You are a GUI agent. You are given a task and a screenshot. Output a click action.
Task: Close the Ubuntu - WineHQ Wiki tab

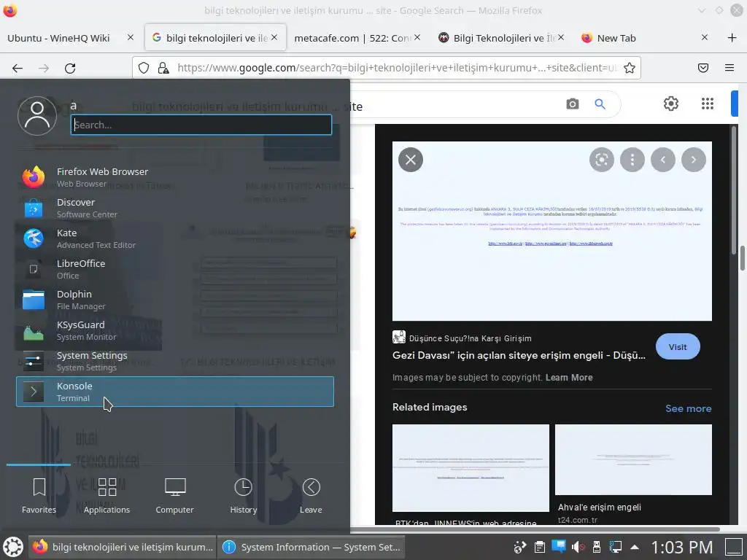tap(131, 37)
